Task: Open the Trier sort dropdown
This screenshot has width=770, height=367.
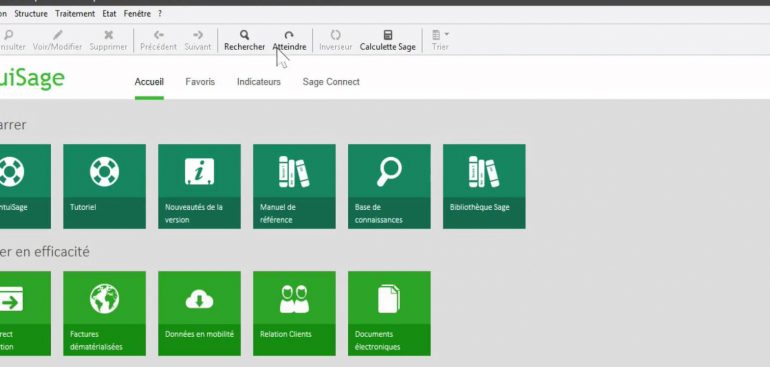Action: (x=440, y=40)
